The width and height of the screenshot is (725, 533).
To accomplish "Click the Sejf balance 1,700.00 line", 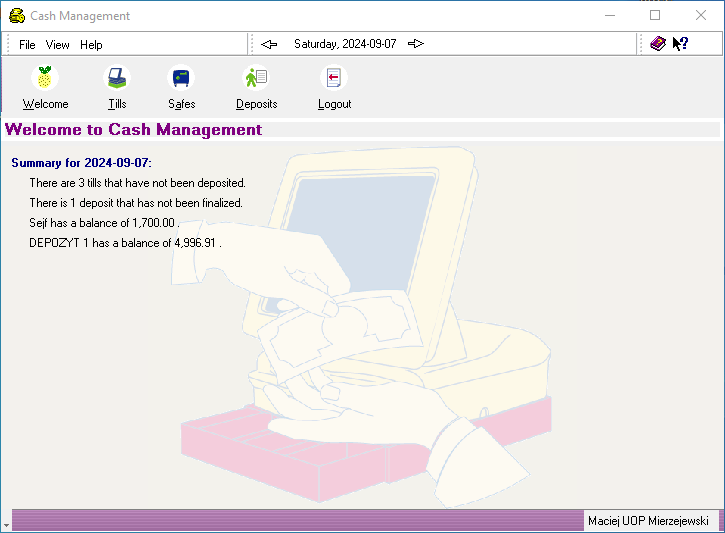I will coord(104,223).
